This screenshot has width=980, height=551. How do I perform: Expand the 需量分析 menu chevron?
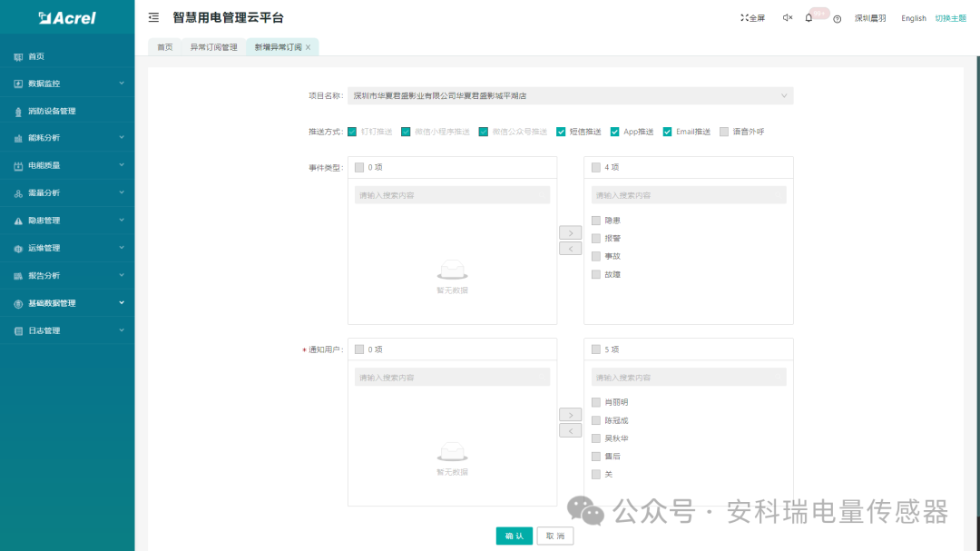(122, 192)
